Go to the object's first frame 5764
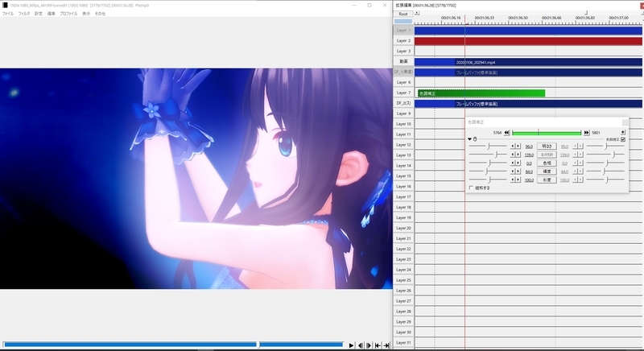 point(507,133)
